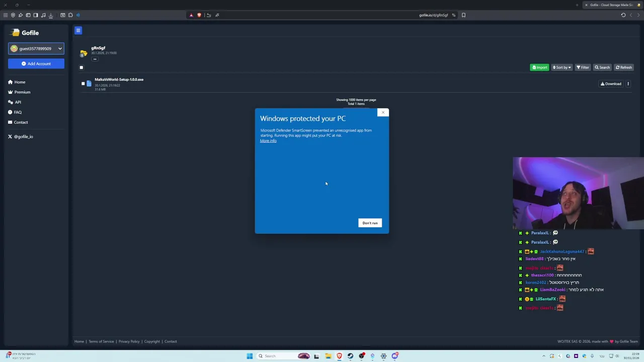Click blue audio speaker icon in toolbar

pos(78,15)
